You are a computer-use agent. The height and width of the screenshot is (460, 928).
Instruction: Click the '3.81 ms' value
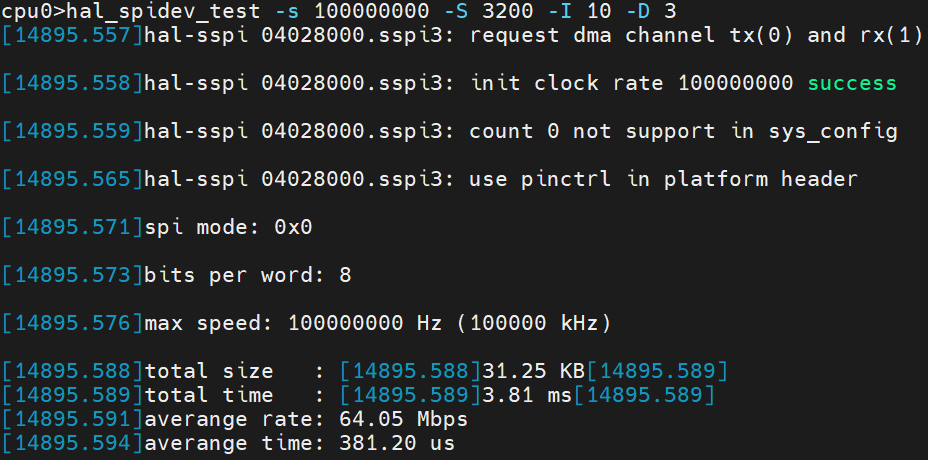click(527, 395)
